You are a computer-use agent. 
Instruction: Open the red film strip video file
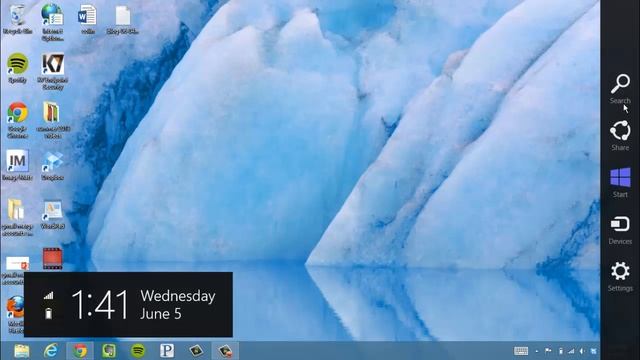[53, 259]
